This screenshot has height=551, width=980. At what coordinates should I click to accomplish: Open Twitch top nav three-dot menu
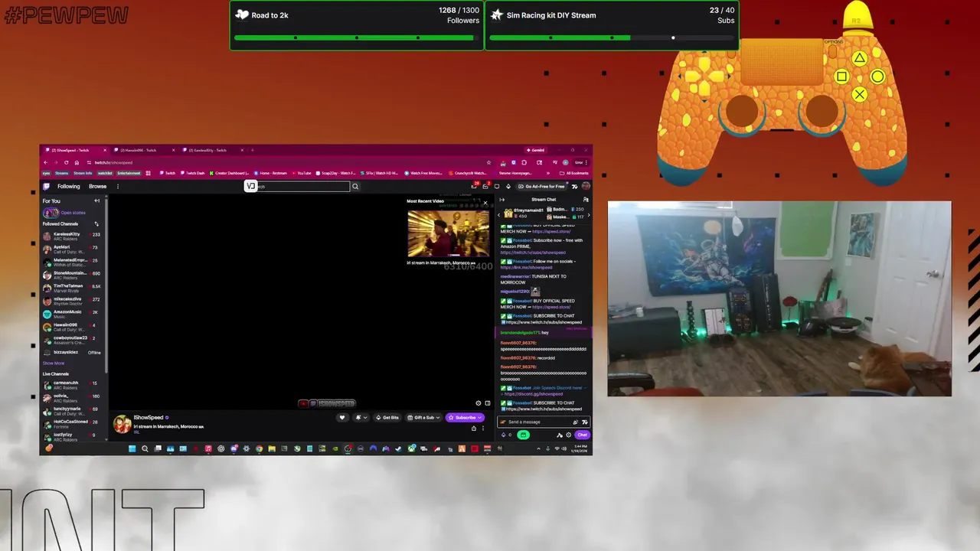click(118, 187)
